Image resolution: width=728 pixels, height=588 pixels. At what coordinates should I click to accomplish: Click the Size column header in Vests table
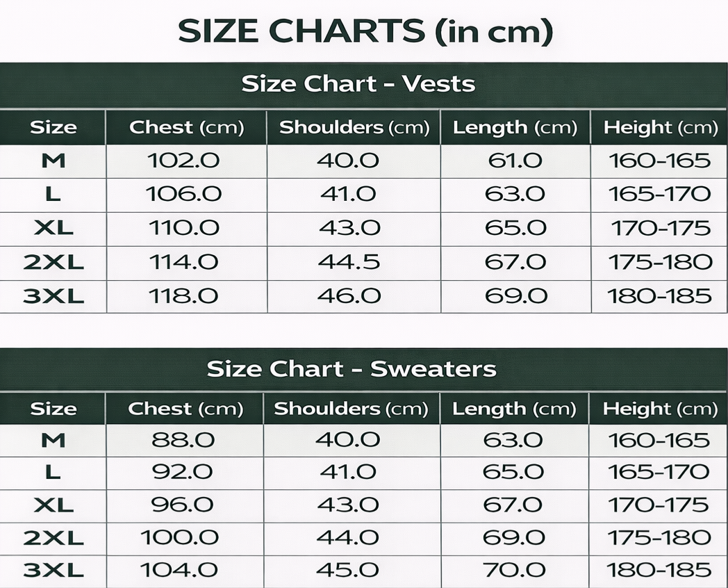53,127
